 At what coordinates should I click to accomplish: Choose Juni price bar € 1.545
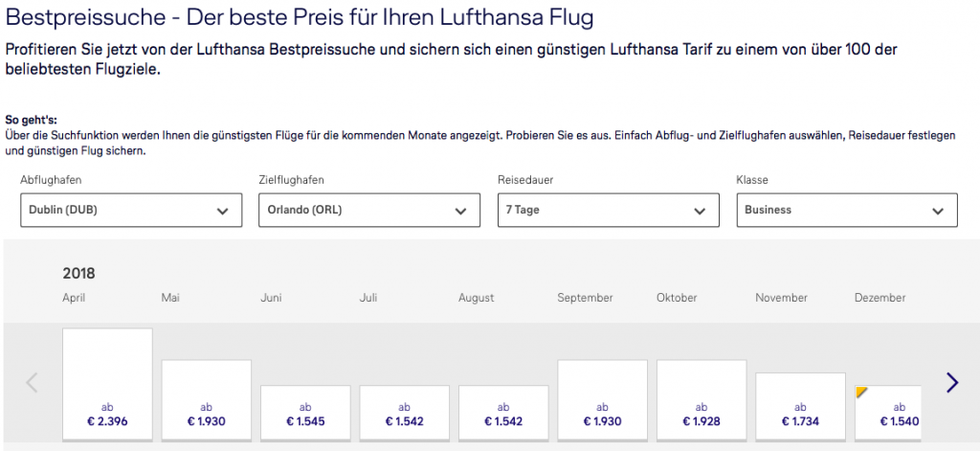pyautogui.click(x=305, y=413)
